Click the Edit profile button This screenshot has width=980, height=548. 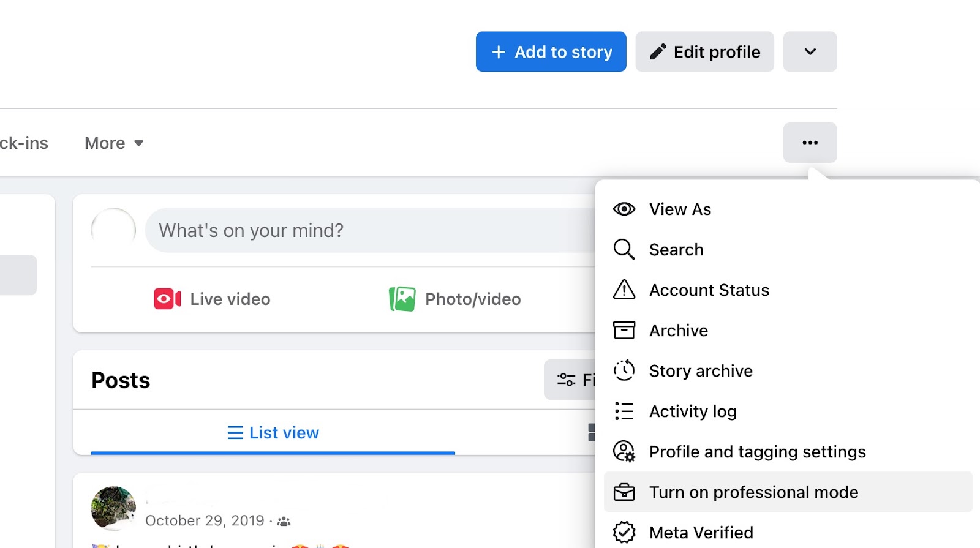point(704,52)
